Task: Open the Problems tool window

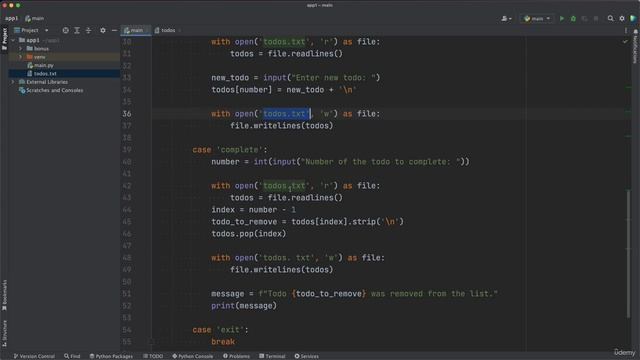Action: pyautogui.click(x=236, y=356)
